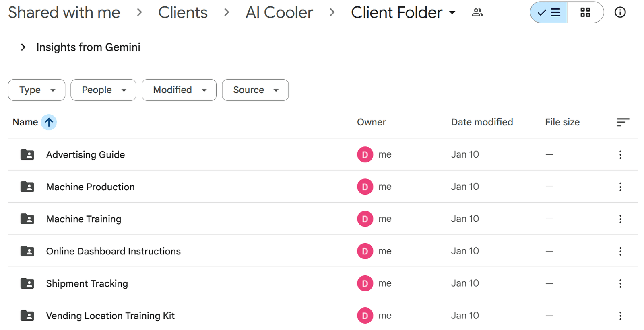This screenshot has width=644, height=330.
Task: Go to Shared with me breadcrumb
Action: coord(64,13)
